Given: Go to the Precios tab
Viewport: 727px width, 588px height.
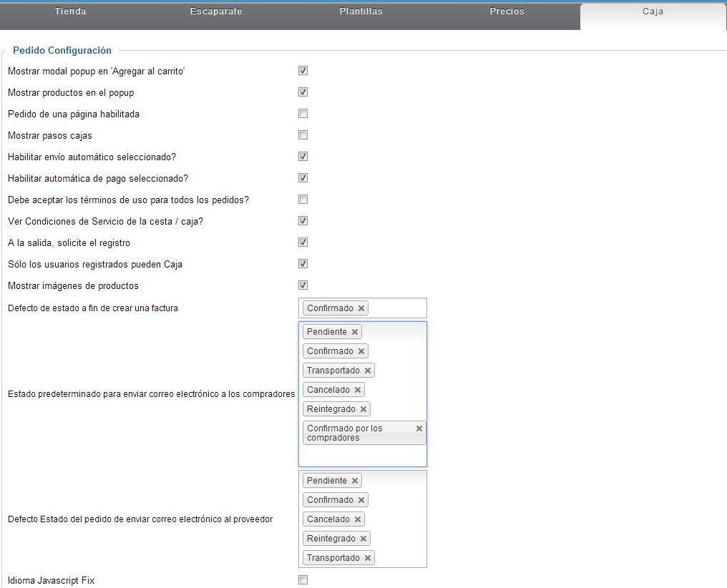Looking at the screenshot, I should (507, 11).
